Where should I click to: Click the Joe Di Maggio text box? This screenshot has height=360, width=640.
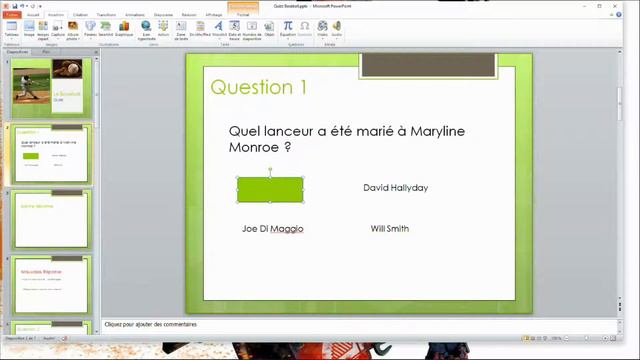(273, 229)
